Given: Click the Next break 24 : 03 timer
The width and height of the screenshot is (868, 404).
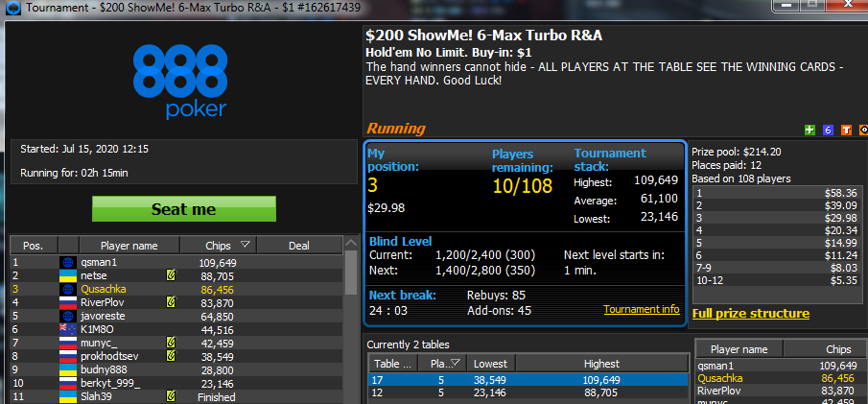Looking at the screenshot, I should (x=388, y=310).
